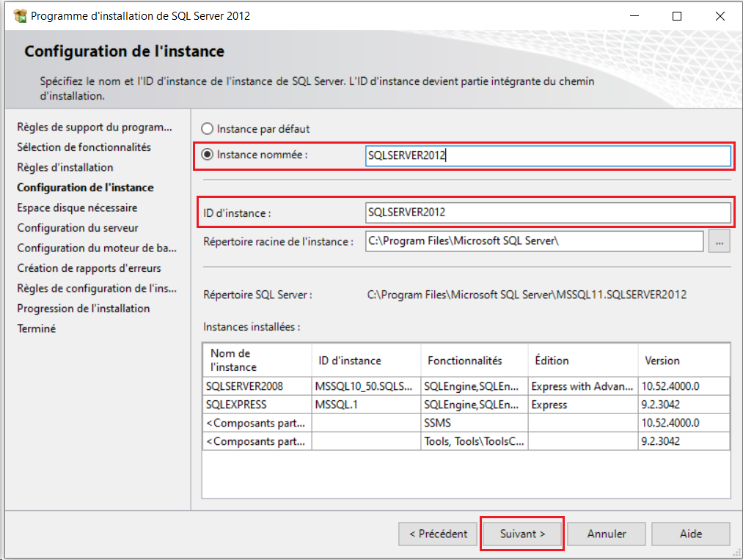Select 'Espace disque nécessaire' step

(77, 208)
